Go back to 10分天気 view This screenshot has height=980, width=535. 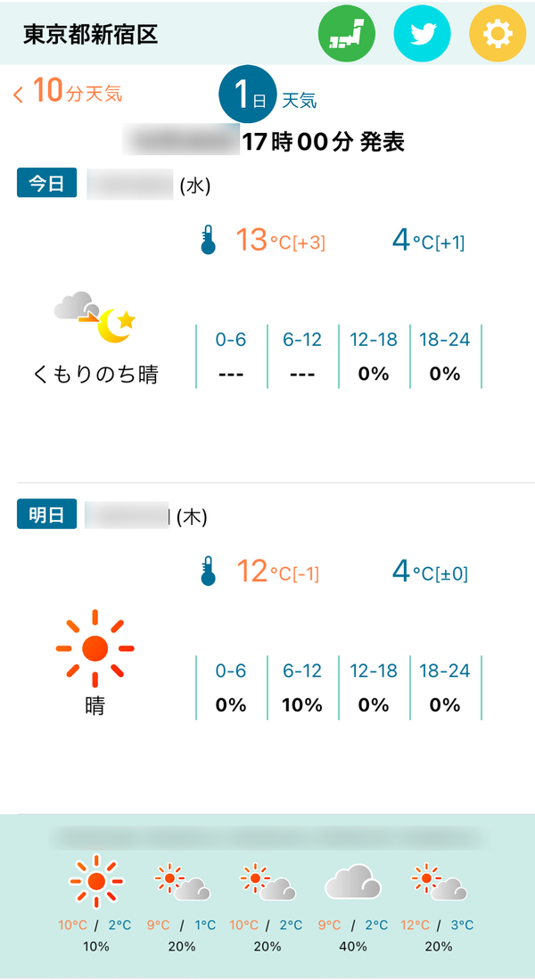tap(68, 91)
